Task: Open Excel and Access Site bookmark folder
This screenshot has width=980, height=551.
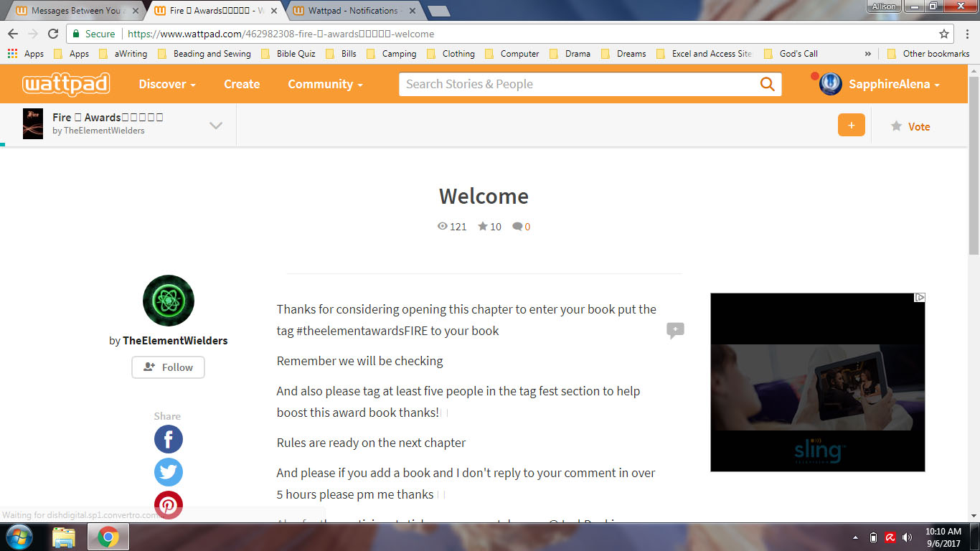Action: (x=704, y=54)
